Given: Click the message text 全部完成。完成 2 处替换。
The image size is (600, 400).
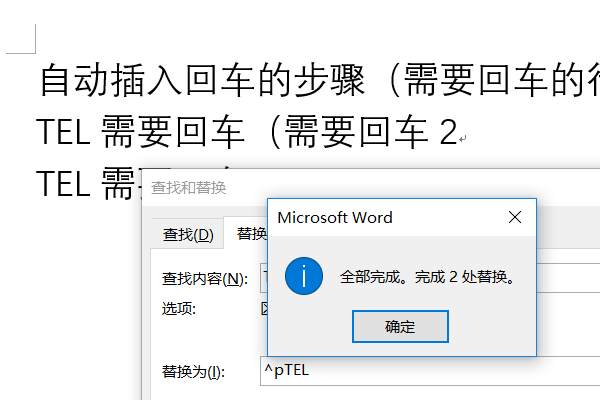Looking at the screenshot, I should 427,277.
